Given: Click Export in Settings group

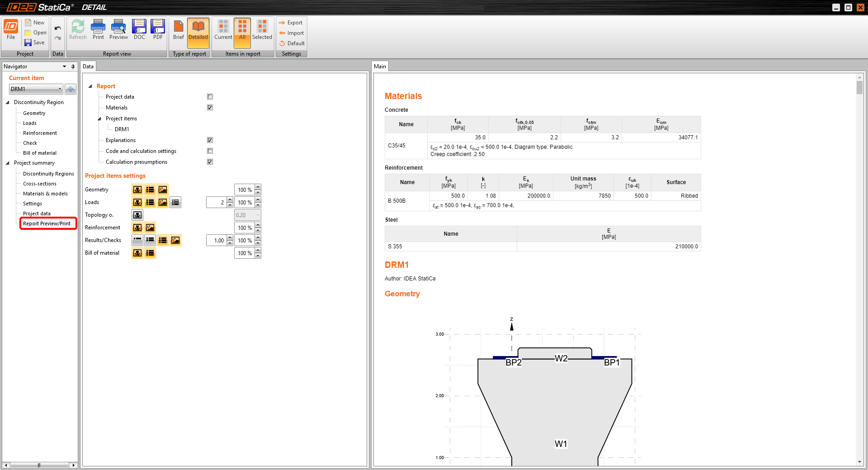Looking at the screenshot, I should 291,23.
